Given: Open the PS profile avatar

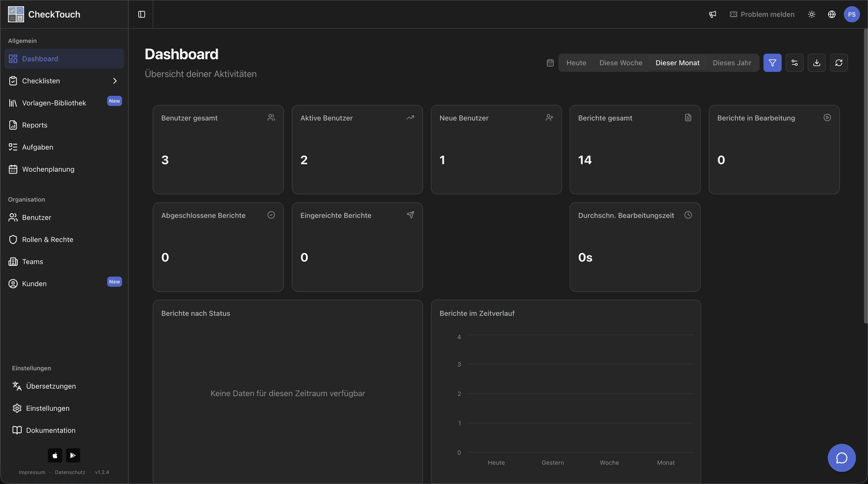Looking at the screenshot, I should pos(852,14).
